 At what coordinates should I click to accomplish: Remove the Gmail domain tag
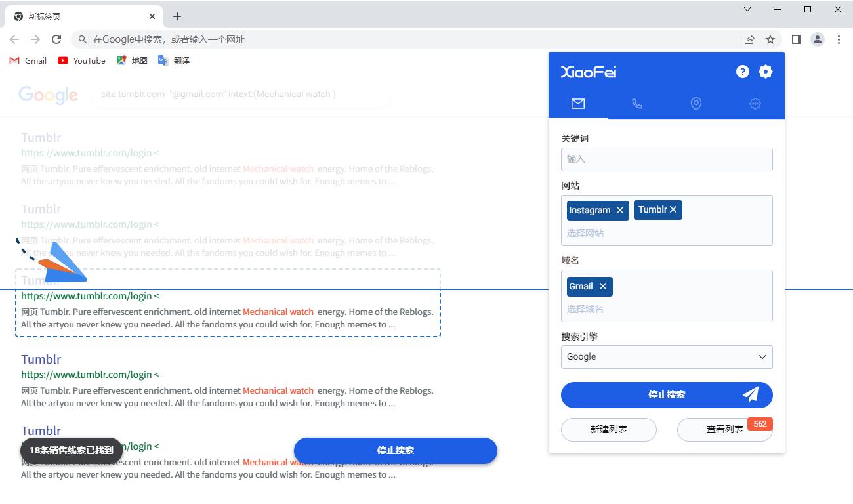602,286
